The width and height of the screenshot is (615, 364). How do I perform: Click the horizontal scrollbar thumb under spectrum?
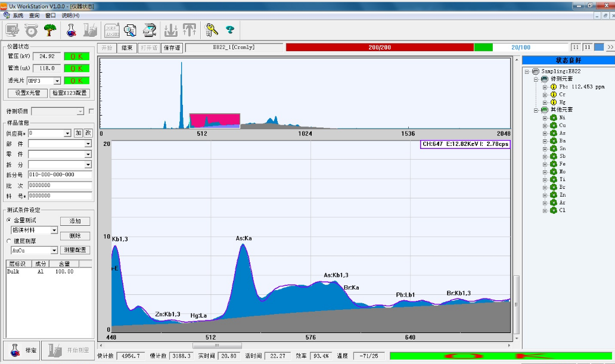(x=217, y=345)
